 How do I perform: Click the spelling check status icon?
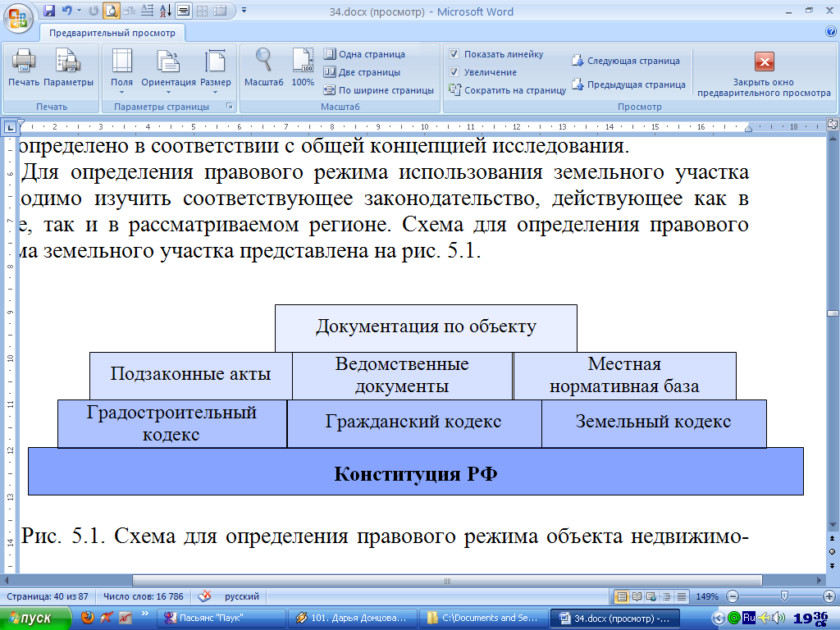tap(204, 596)
